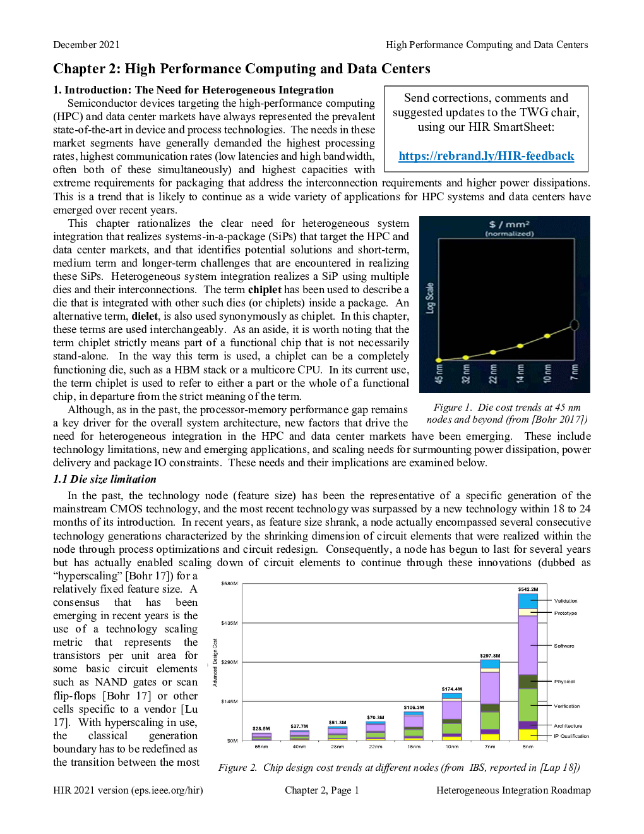644x834 pixels.
Task: Click the footer 'Heterogeneous Integration Roadmap'
Action: (513, 790)
